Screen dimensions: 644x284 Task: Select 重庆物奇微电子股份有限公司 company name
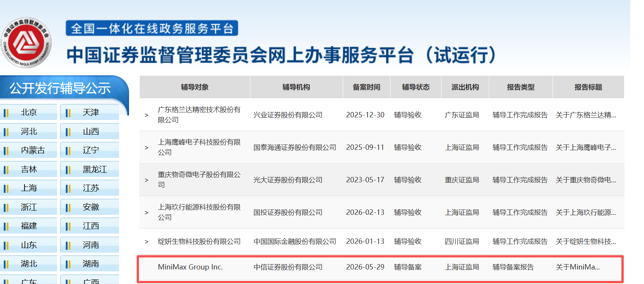pos(199,180)
